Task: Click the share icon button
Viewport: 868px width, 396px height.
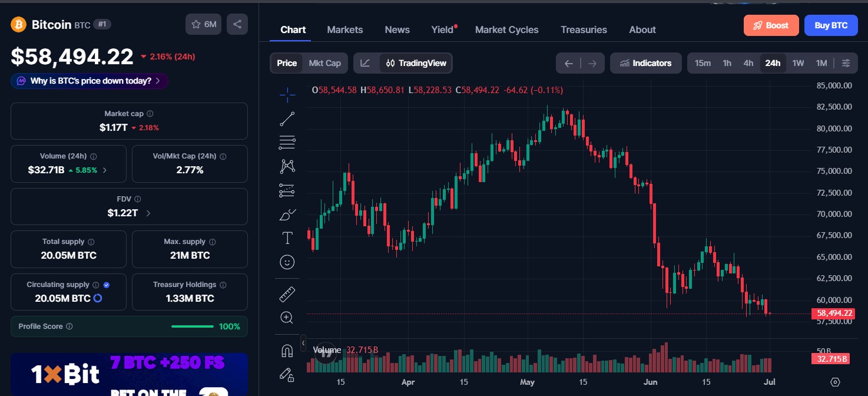Action: point(237,24)
